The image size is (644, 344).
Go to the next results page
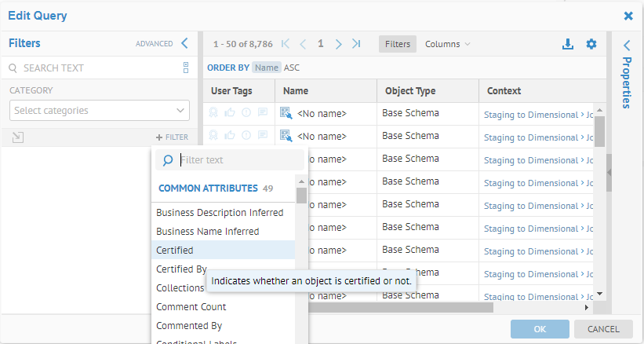tap(339, 44)
